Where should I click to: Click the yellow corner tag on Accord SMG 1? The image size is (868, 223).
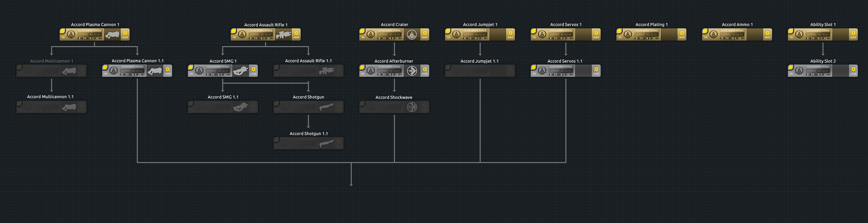pyautogui.click(x=191, y=68)
